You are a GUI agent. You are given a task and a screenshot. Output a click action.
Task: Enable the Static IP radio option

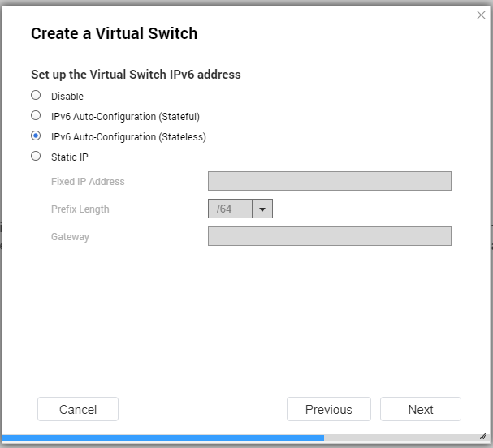point(36,156)
